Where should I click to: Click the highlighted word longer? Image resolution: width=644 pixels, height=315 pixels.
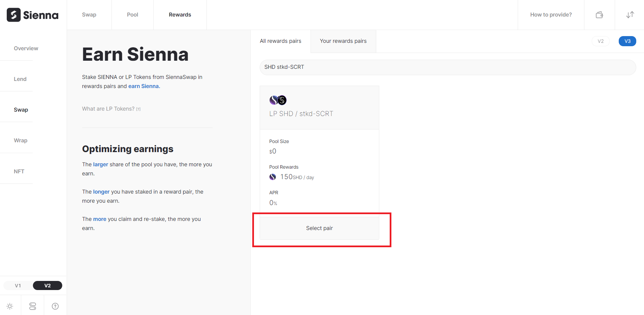point(101,192)
